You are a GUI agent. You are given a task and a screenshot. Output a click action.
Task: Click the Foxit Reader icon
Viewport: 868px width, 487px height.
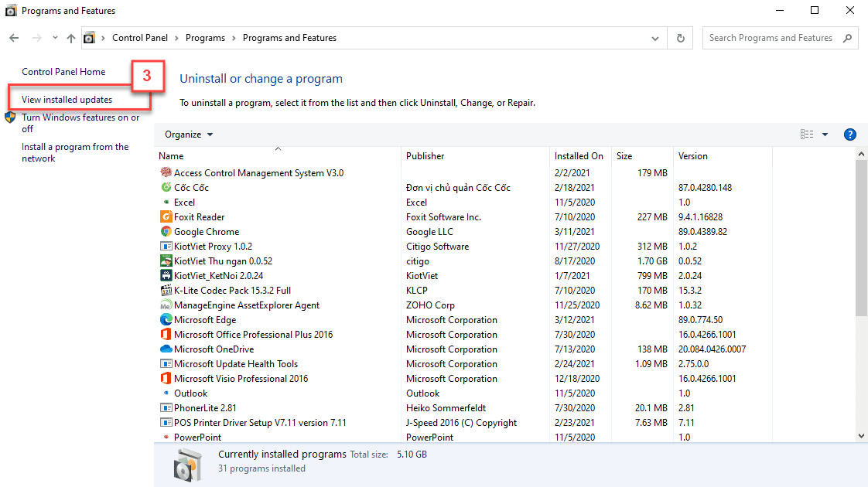(166, 217)
